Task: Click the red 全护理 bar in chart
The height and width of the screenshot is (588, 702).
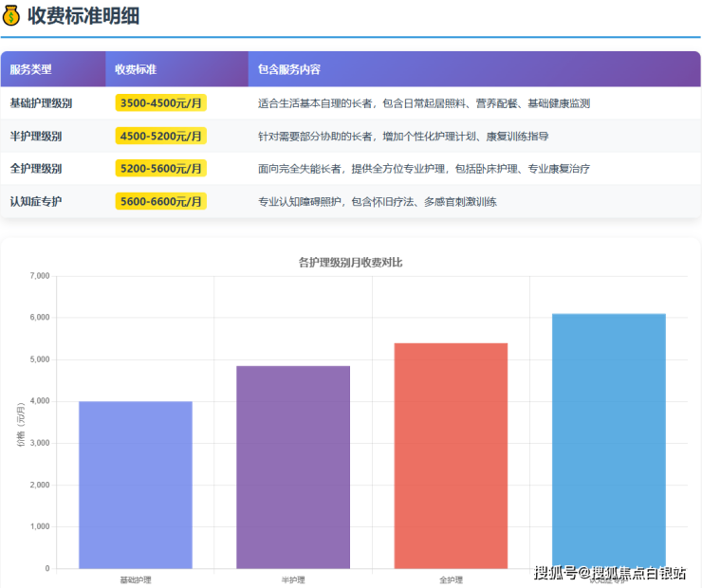Action: [x=451, y=455]
